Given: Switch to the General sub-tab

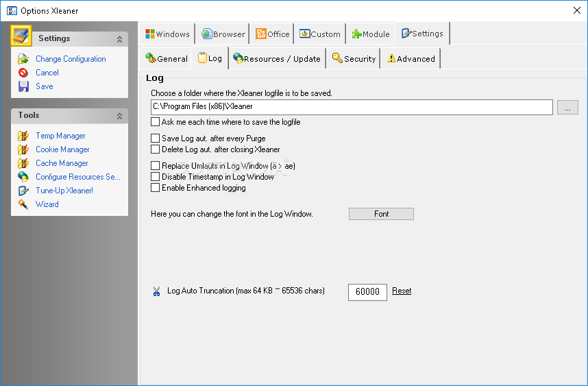Looking at the screenshot, I should coord(166,58).
